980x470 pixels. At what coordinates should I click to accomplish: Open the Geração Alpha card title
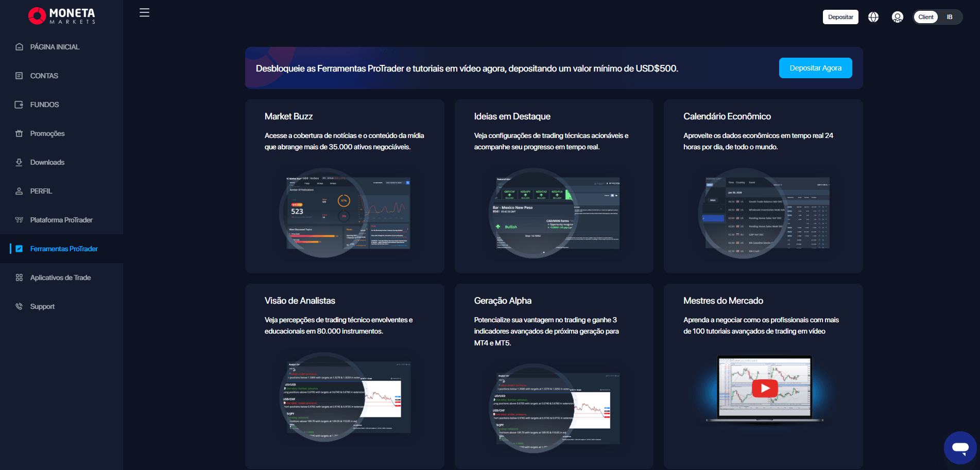click(x=503, y=301)
